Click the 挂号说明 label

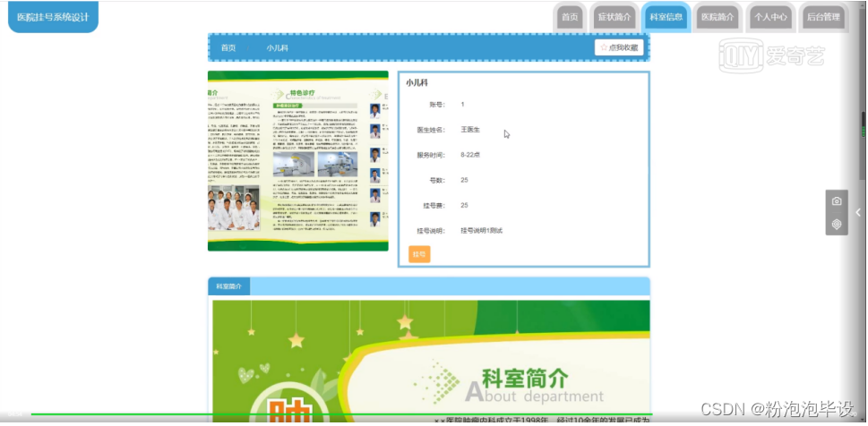click(431, 231)
